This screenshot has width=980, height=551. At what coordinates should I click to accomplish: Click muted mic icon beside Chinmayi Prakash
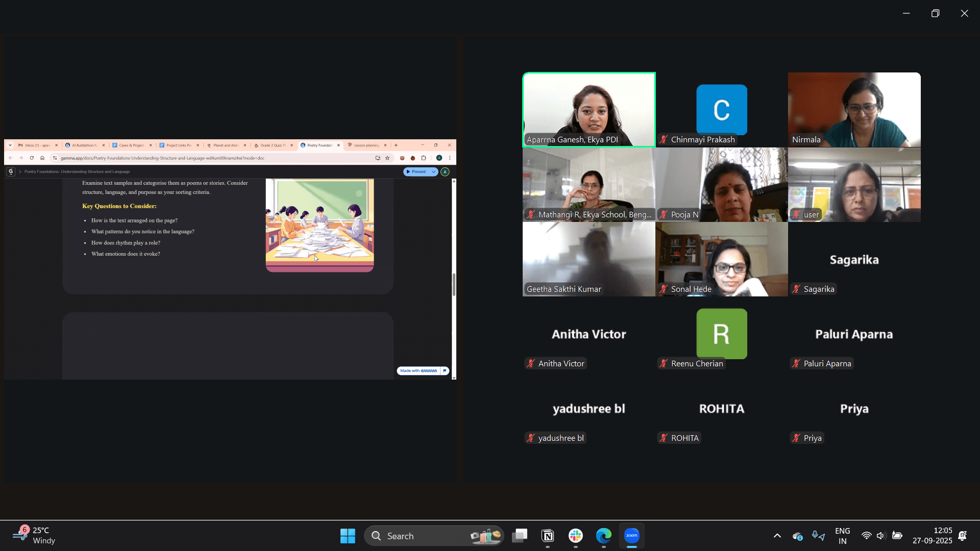[x=664, y=140]
